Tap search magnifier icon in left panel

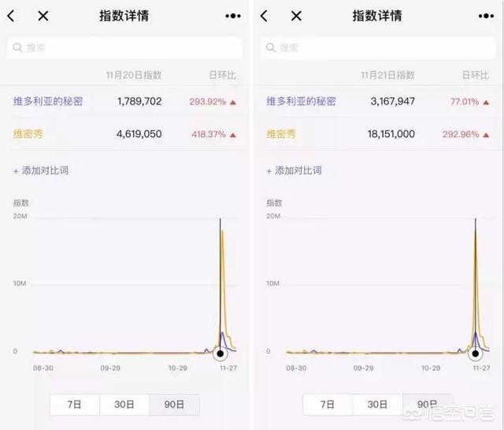click(17, 48)
